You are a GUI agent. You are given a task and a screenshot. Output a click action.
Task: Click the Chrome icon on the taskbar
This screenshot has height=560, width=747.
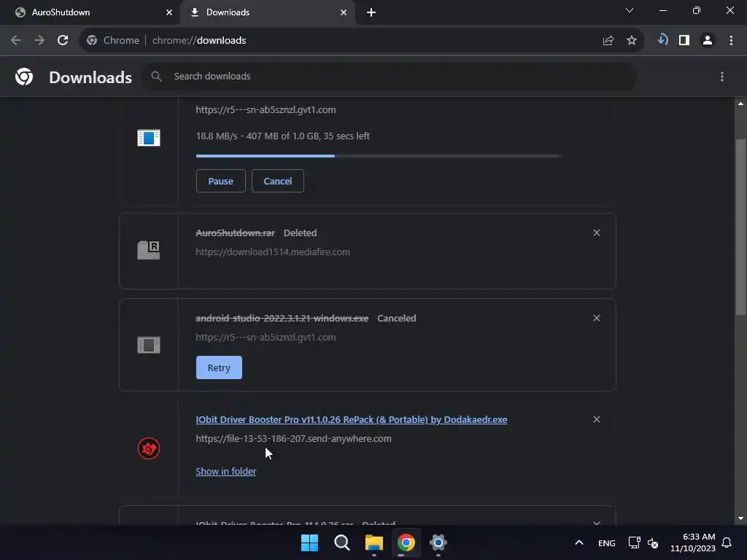pyautogui.click(x=406, y=542)
